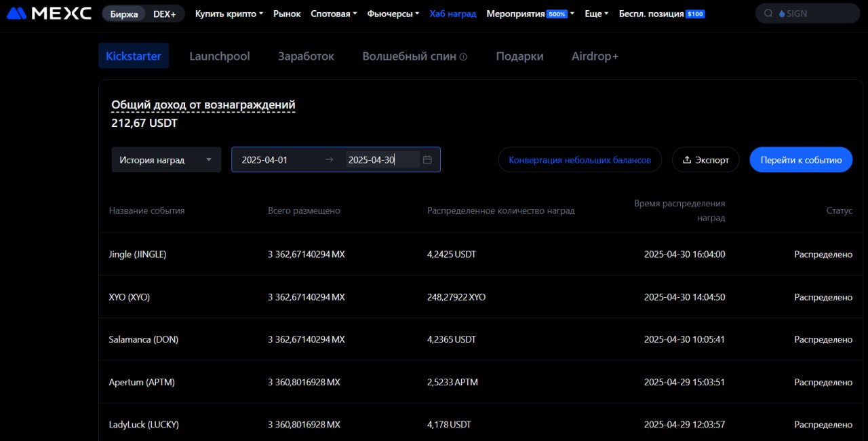The height and width of the screenshot is (441, 868).
Task: Open the Заработок tab
Action: [306, 56]
